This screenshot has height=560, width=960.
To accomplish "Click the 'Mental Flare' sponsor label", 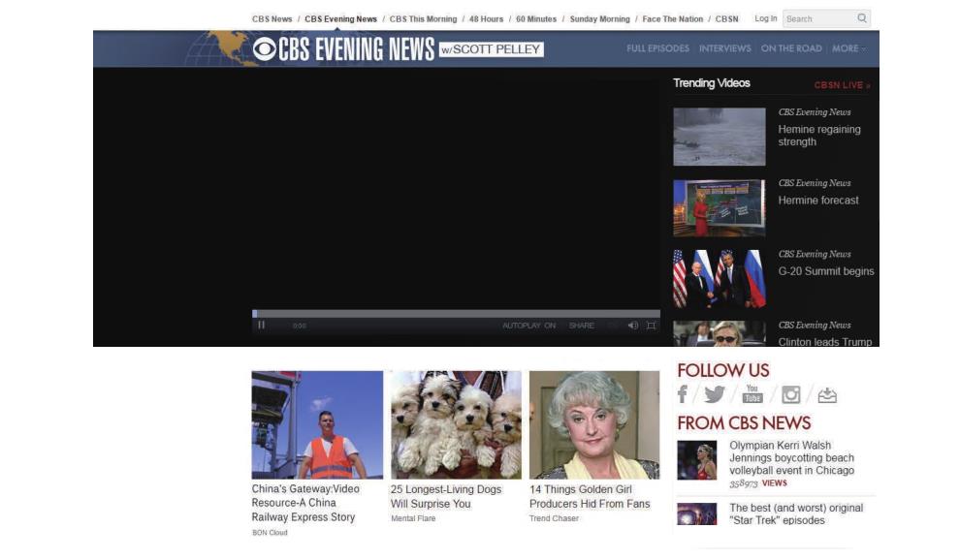I will coord(413,518).
